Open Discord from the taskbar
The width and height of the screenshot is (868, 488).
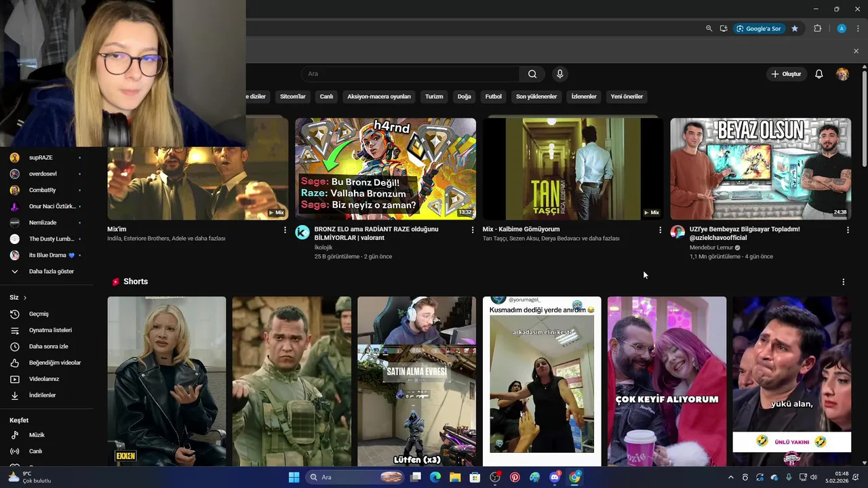pyautogui.click(x=555, y=477)
